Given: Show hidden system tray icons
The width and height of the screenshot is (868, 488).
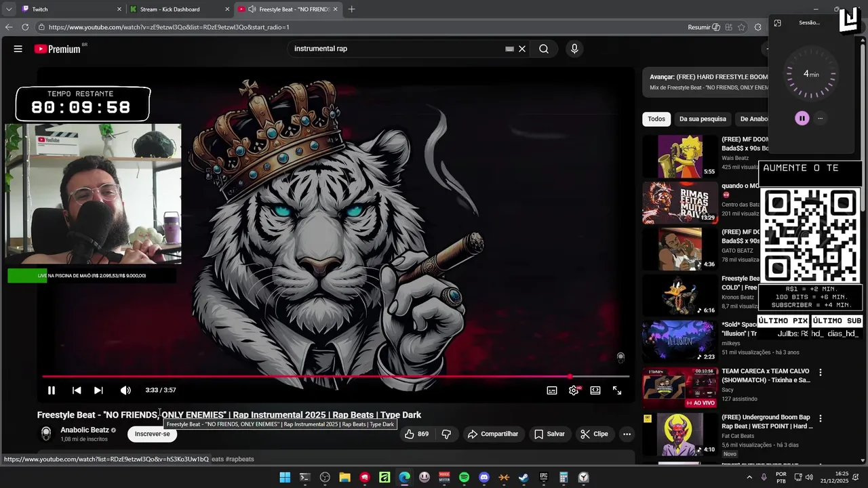Looking at the screenshot, I should [x=749, y=478].
